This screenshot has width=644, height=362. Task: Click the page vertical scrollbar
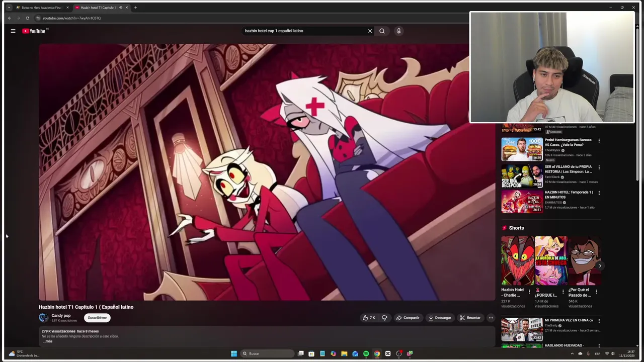click(637, 103)
